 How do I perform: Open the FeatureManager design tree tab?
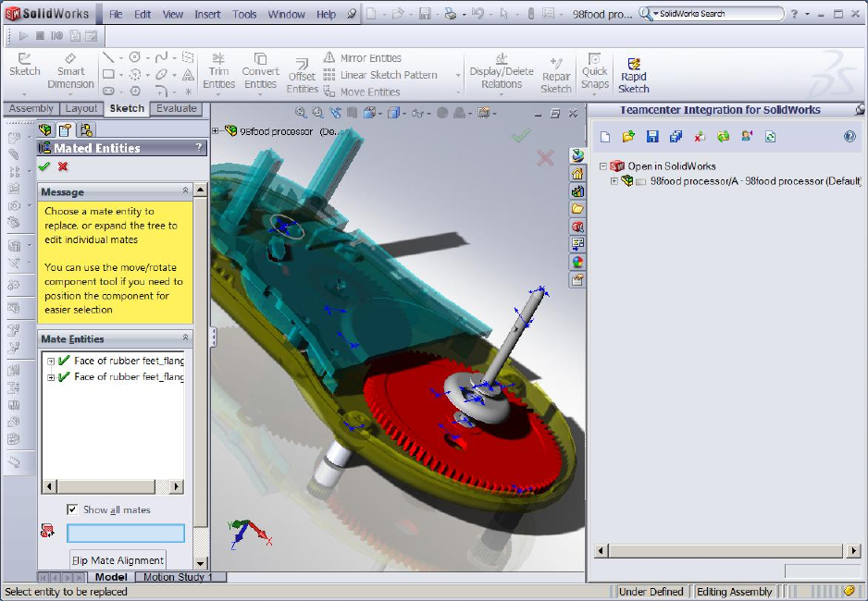click(x=45, y=130)
